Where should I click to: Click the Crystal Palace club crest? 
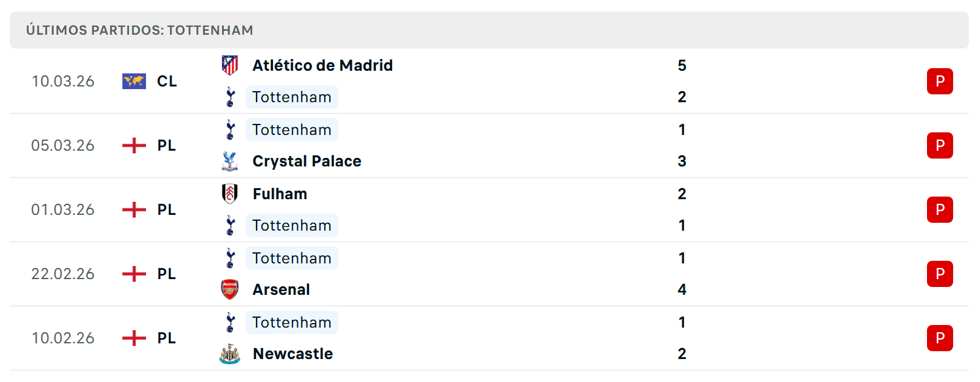230,161
